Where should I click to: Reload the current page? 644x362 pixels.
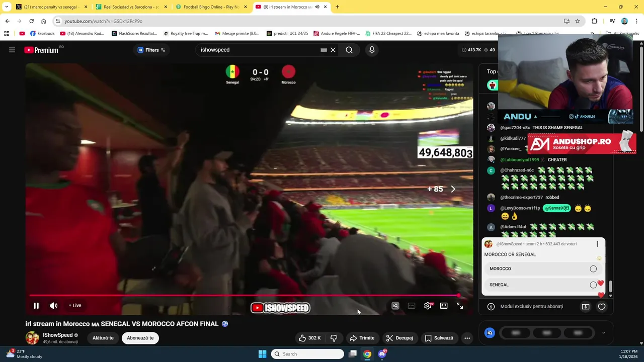tap(31, 21)
